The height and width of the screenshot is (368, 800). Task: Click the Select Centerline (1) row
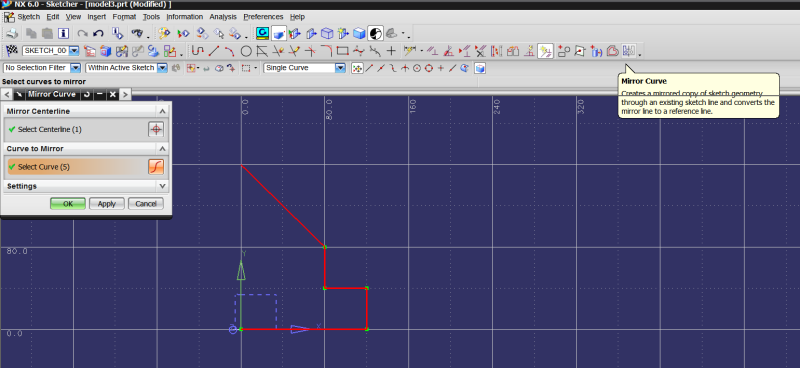[86, 129]
